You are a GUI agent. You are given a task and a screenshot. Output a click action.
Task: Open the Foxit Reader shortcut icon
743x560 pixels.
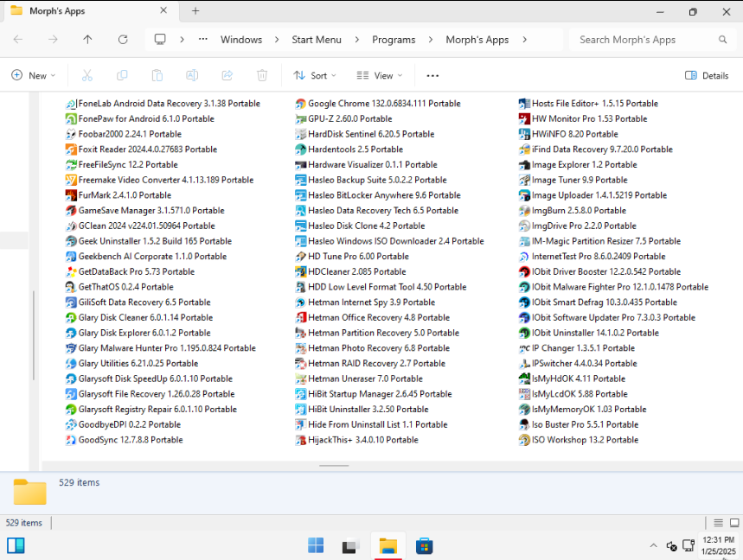[x=71, y=150]
